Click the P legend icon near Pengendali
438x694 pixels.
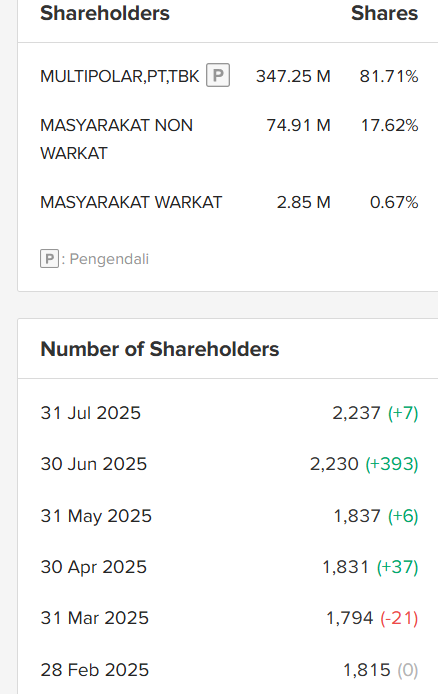coord(49,258)
